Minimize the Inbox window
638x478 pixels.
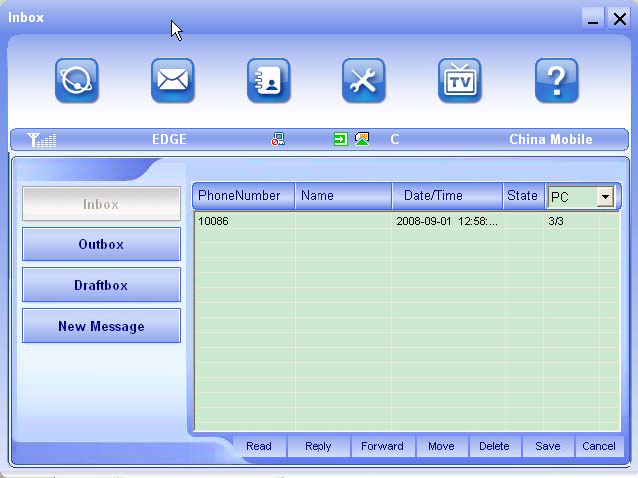point(593,18)
